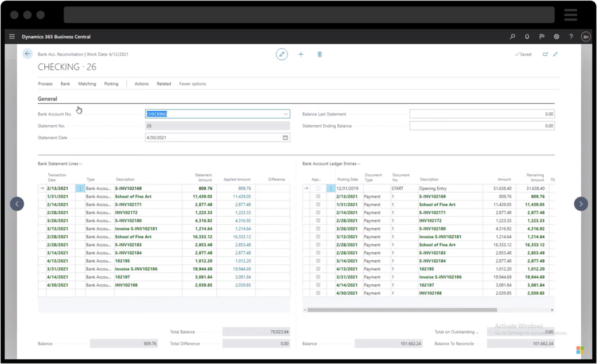Screen dimensions: 597x364
Task: Open the notifications bell
Action: [x=527, y=37]
